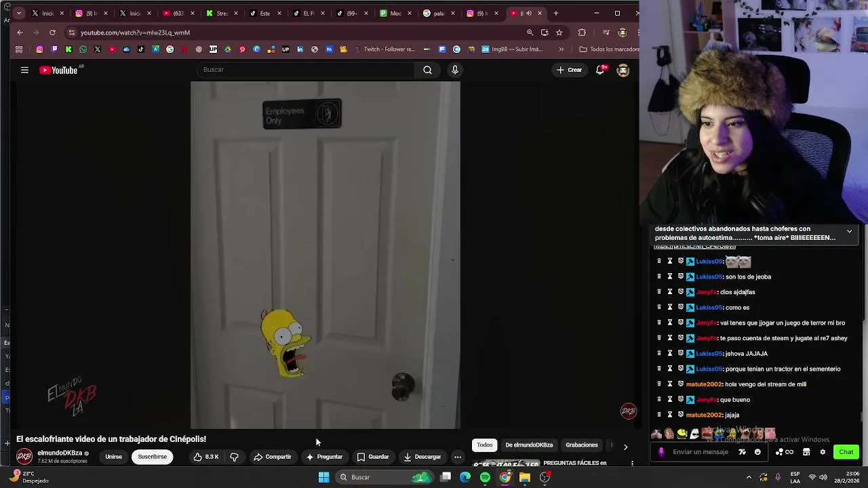Open more actions ellipsis under video
Viewport: 868px width, 488px height.
pos(458,457)
